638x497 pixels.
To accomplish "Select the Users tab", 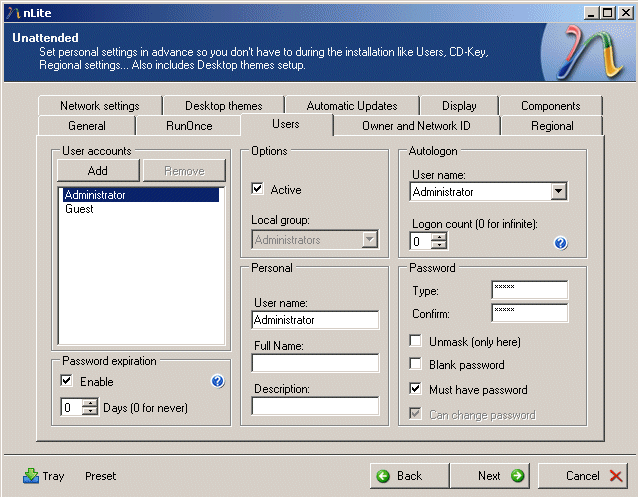I will (286, 124).
